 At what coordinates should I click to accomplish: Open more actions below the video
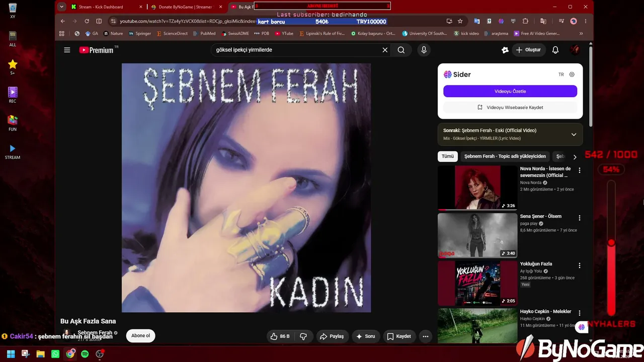426,336
